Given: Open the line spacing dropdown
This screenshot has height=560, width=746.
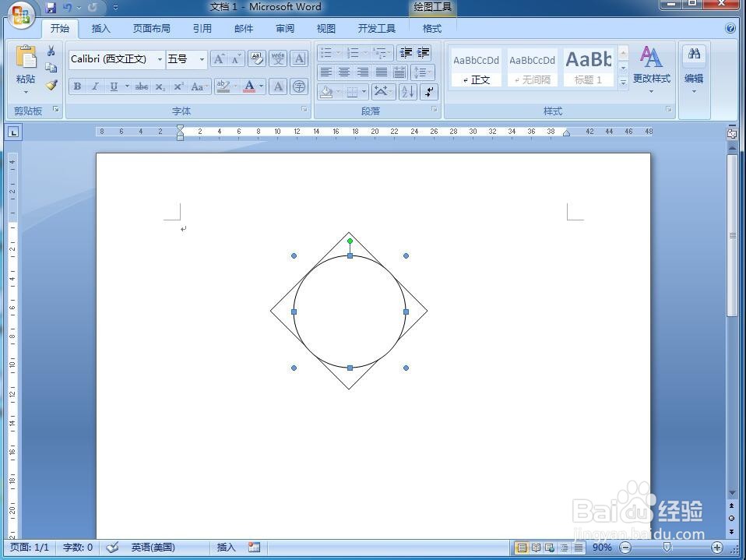Looking at the screenshot, I should (421, 72).
